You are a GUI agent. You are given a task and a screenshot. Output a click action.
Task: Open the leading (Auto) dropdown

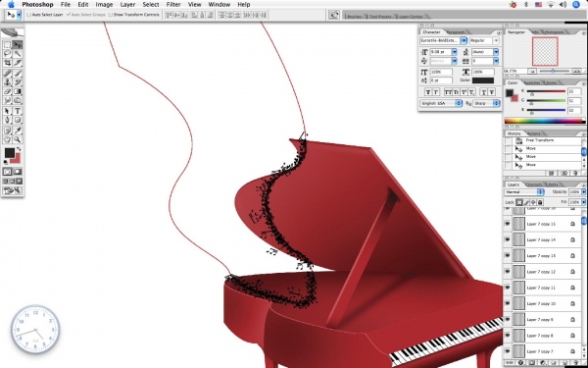click(x=496, y=52)
